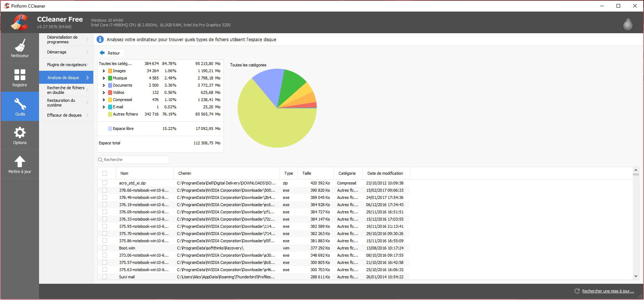Expand the Musique category
Screen dimensions: 644x300
point(103,78)
